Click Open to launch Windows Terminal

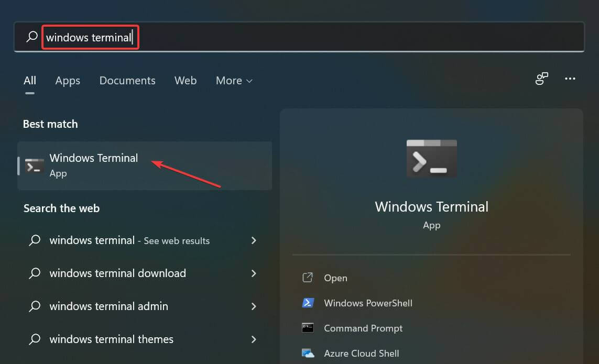point(335,278)
